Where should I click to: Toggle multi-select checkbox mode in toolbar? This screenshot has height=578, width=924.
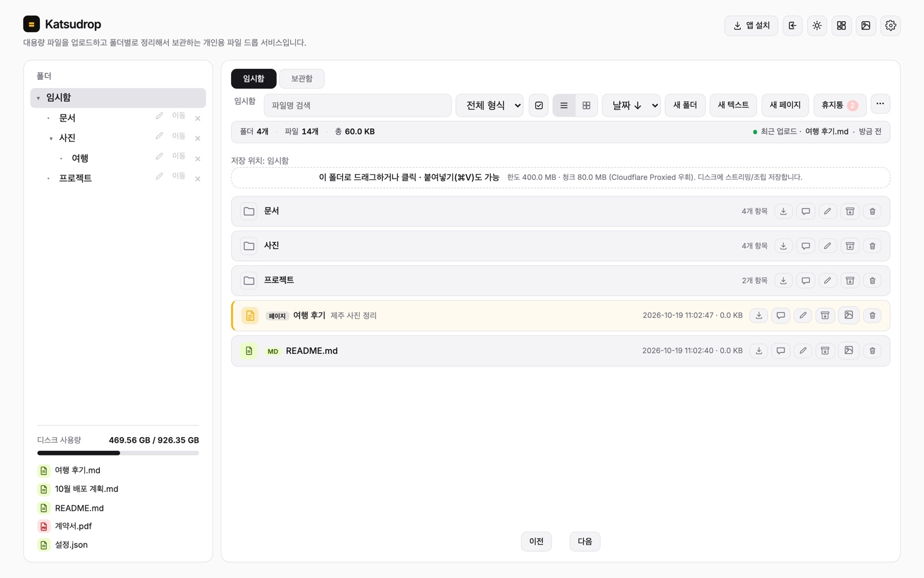539,105
